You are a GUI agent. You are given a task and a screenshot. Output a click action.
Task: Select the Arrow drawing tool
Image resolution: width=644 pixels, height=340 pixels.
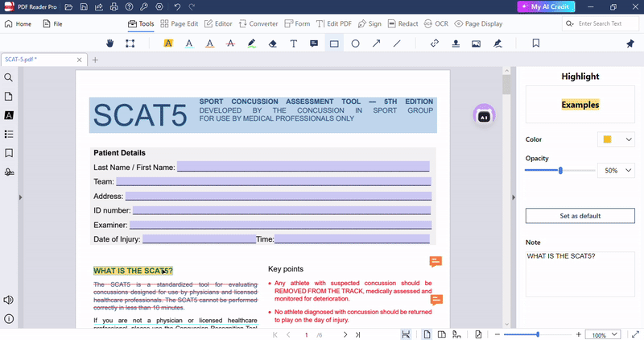click(x=376, y=44)
